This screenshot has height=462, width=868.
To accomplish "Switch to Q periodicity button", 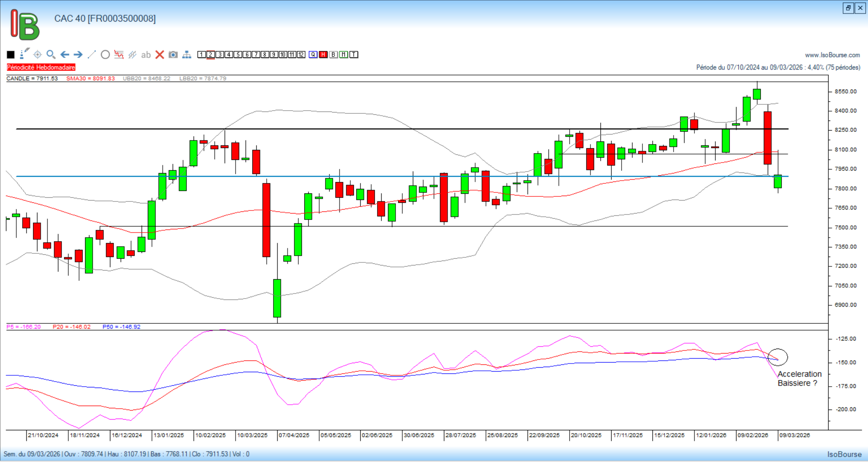I will coord(313,55).
